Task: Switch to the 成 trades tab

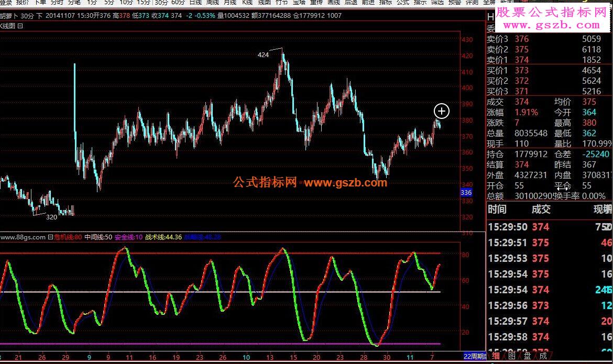Action: (x=543, y=356)
